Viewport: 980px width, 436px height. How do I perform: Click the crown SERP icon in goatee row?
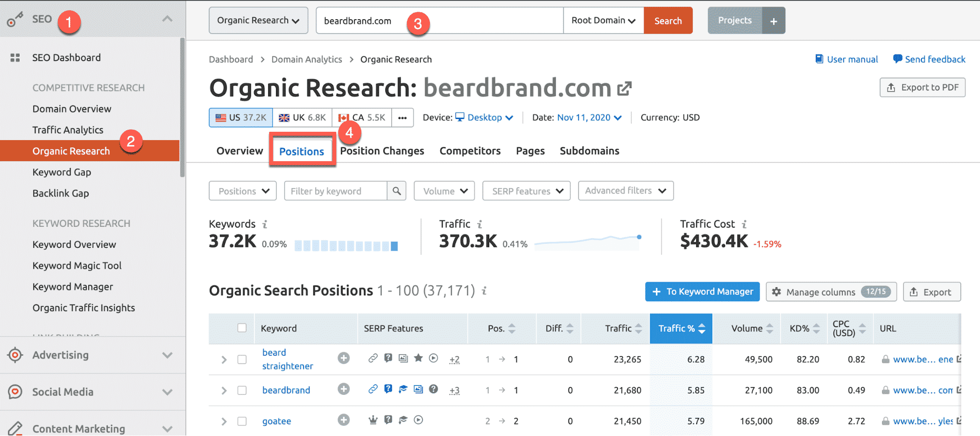tap(373, 420)
